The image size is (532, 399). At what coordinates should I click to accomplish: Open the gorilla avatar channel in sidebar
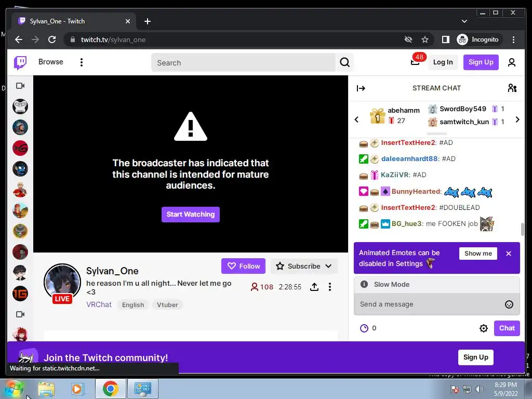click(x=20, y=107)
